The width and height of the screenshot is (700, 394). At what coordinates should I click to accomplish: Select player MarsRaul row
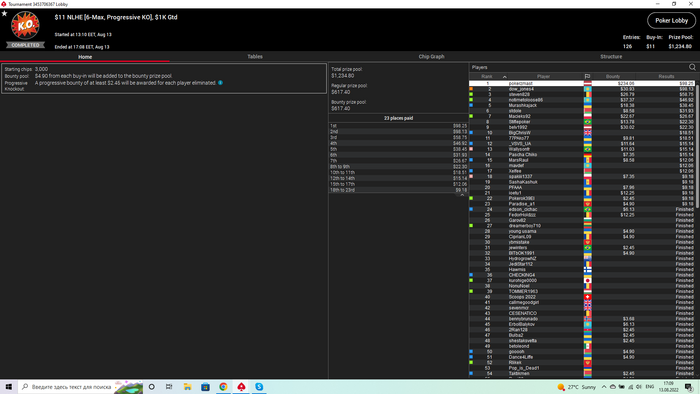pyautogui.click(x=582, y=160)
